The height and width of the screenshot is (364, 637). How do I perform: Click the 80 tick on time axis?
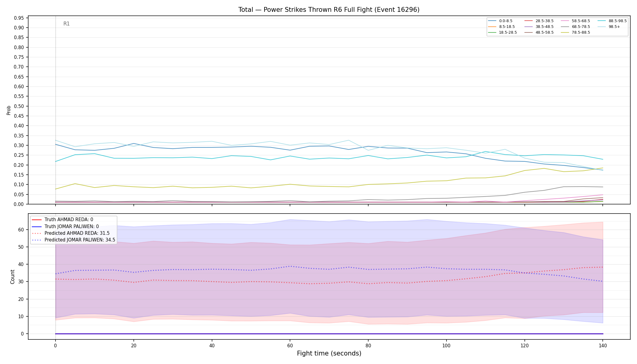pyautogui.click(x=368, y=345)
